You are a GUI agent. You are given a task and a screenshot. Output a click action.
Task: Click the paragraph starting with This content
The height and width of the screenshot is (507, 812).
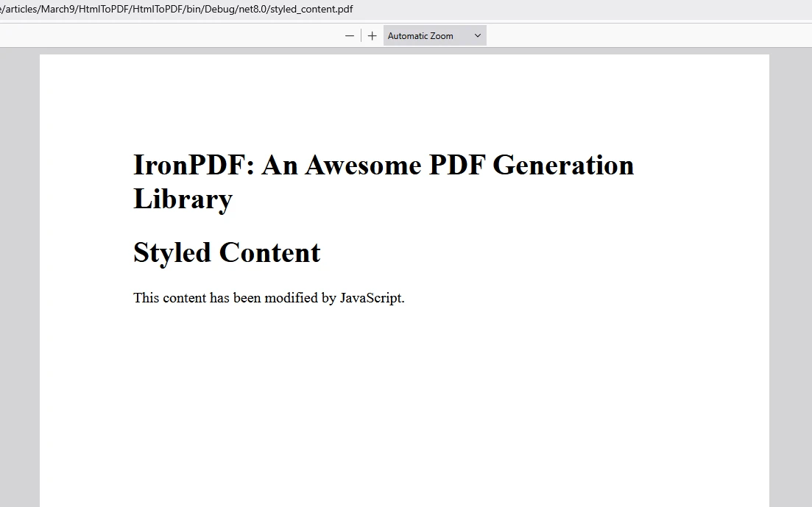pos(269,298)
